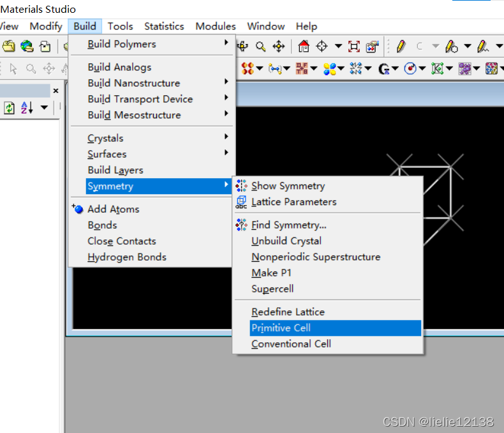
Task: Open the greyed element dropdown arrow beside C
Action: tap(435, 47)
